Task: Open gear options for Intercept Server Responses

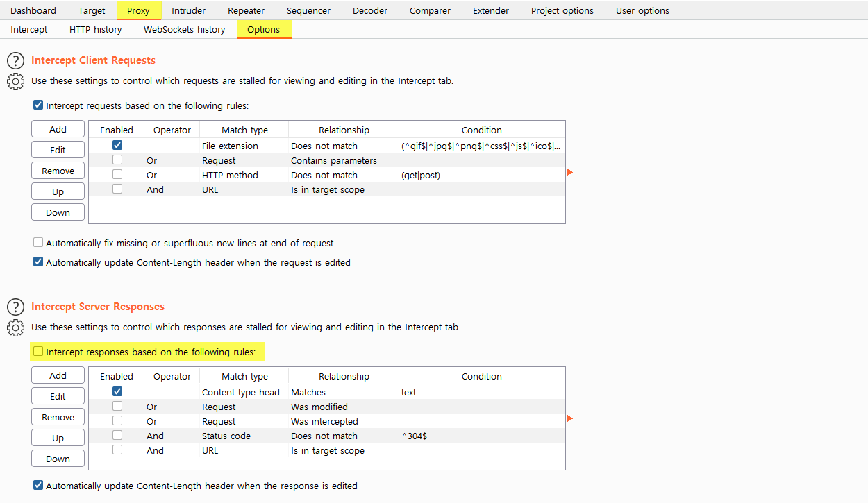Action: click(x=15, y=327)
